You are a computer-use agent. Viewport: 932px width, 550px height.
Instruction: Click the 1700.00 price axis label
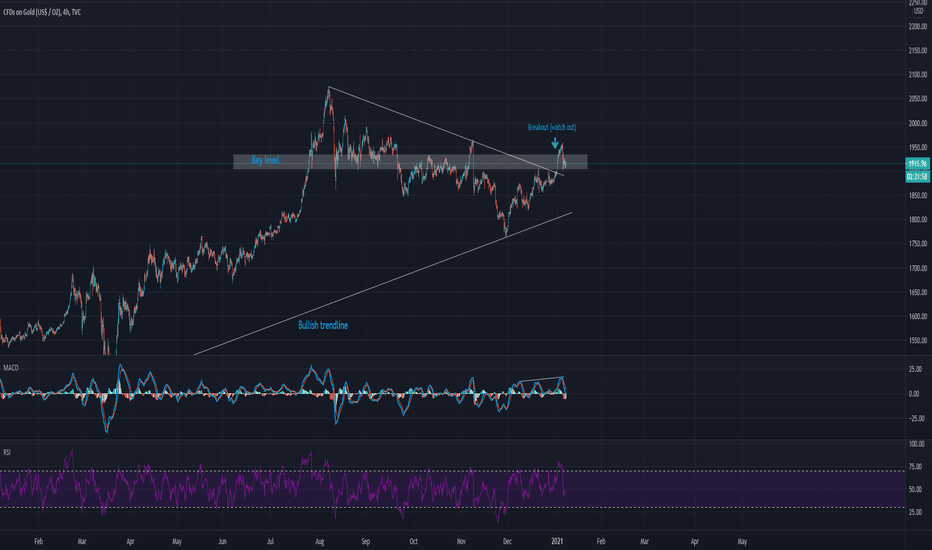(x=918, y=269)
